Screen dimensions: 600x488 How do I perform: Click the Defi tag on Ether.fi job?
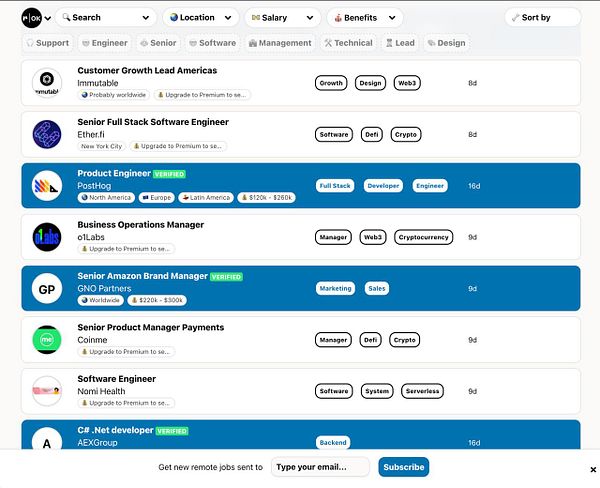point(372,134)
